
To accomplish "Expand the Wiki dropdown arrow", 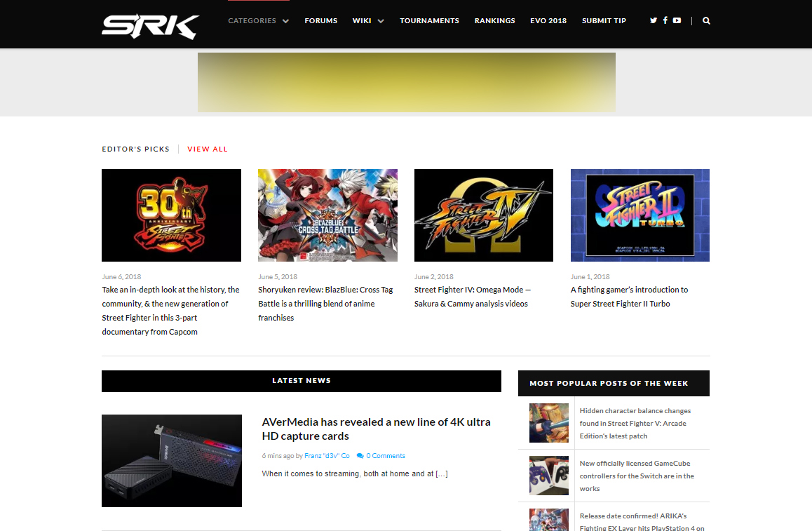I will click(381, 21).
